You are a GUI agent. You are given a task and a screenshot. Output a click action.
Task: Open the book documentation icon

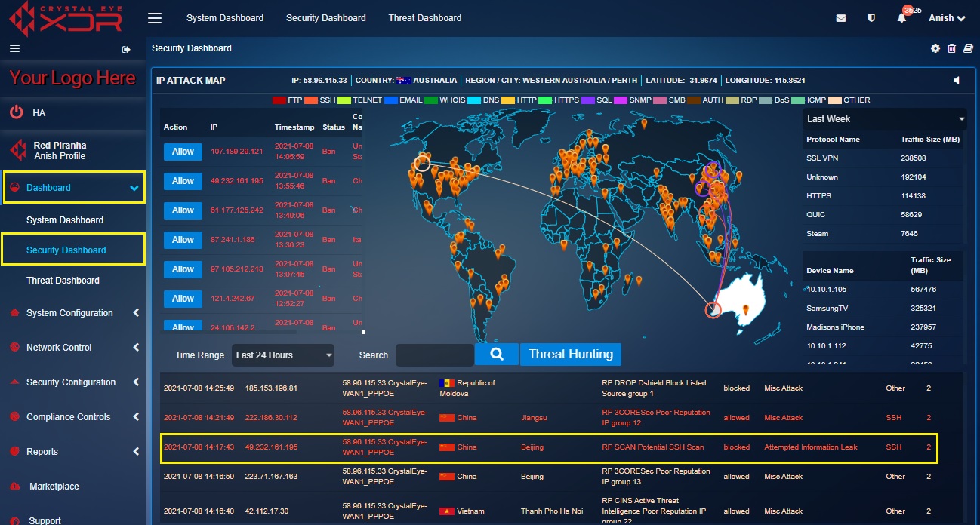tap(968, 48)
